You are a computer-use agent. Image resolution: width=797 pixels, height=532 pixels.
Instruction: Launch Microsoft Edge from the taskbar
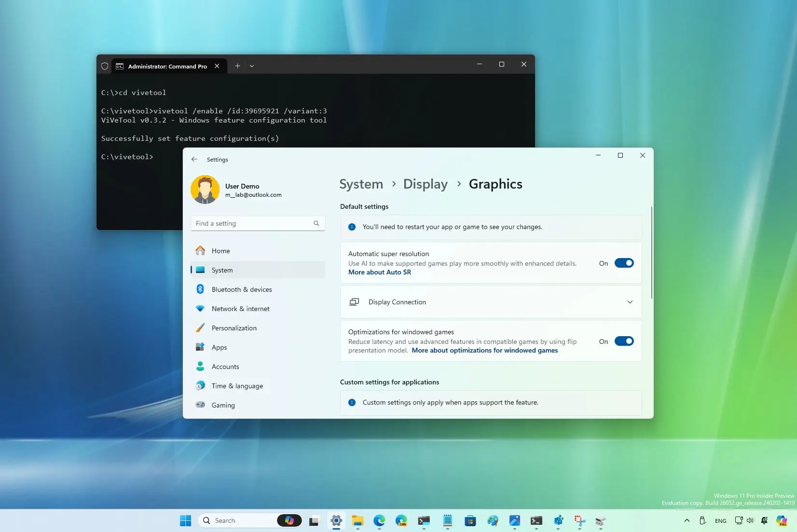point(379,521)
